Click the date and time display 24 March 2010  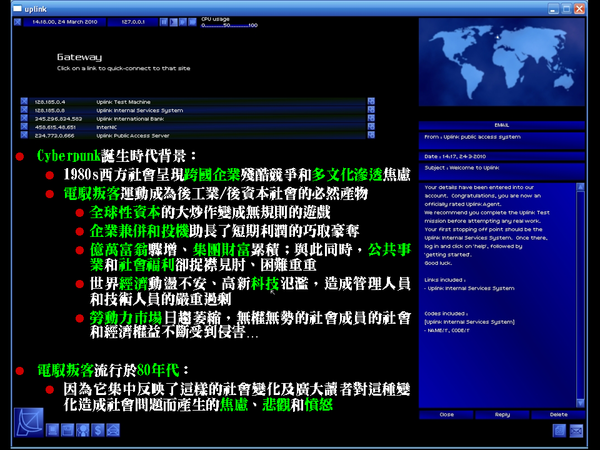click(64, 22)
